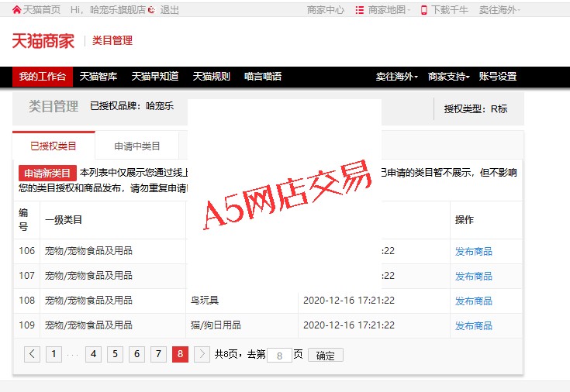Focus the page number input field

coord(279,355)
